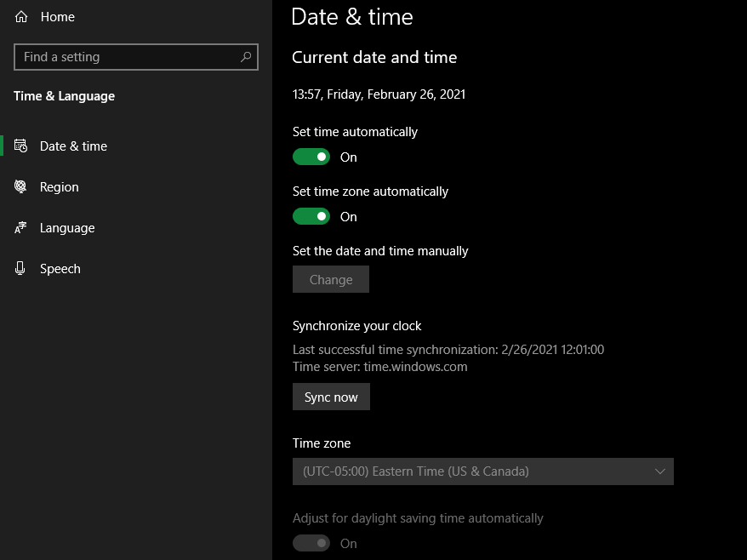Viewport: 747px width, 560px height.
Task: Select the Language icon in sidebar
Action: point(19,227)
